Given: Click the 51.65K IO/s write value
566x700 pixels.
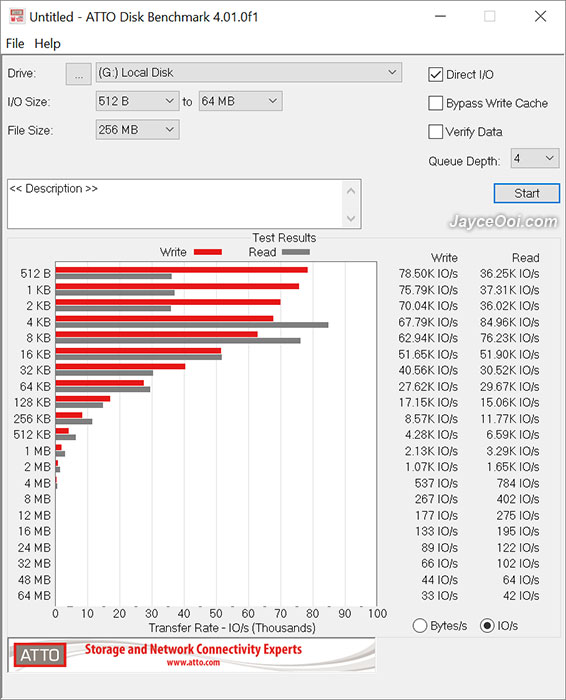Looking at the screenshot, I should coord(428,354).
